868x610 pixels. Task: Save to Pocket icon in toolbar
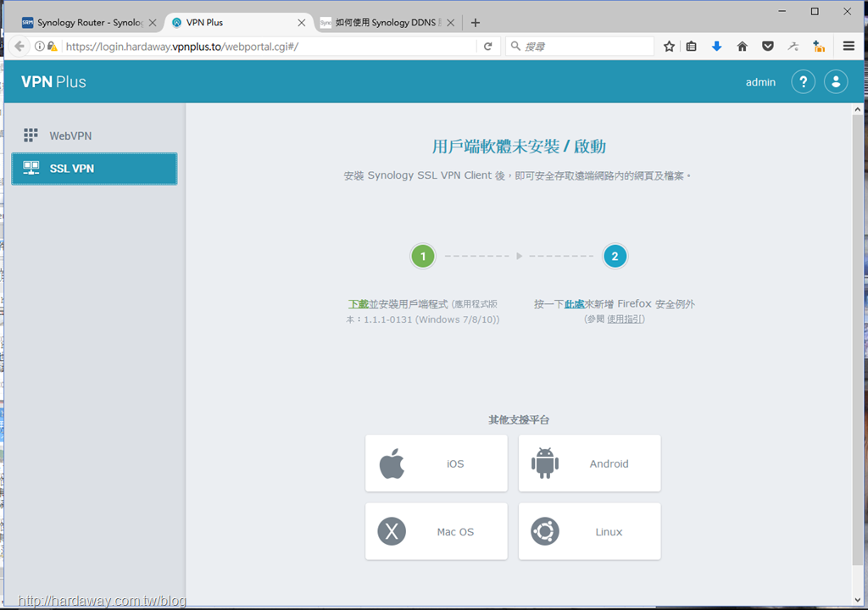767,47
